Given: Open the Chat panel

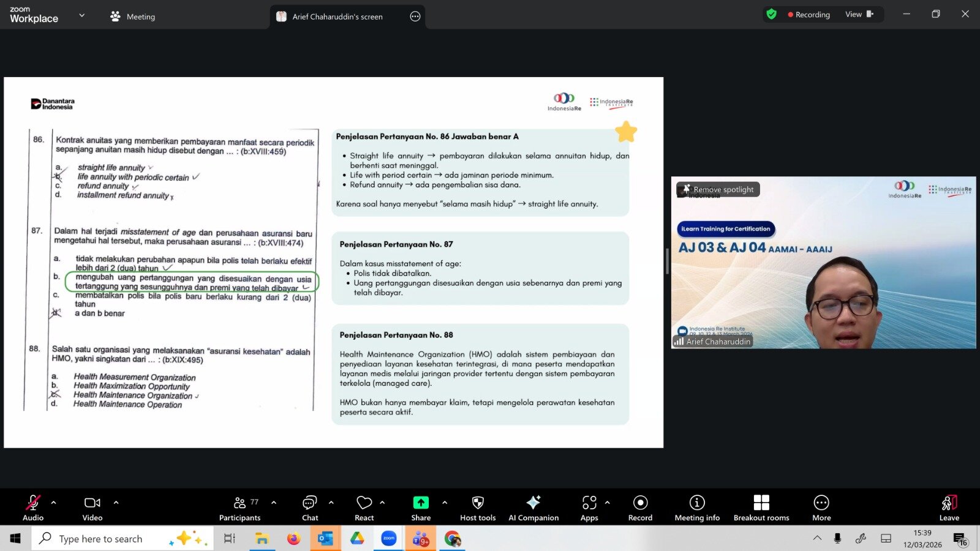Looking at the screenshot, I should tap(310, 508).
